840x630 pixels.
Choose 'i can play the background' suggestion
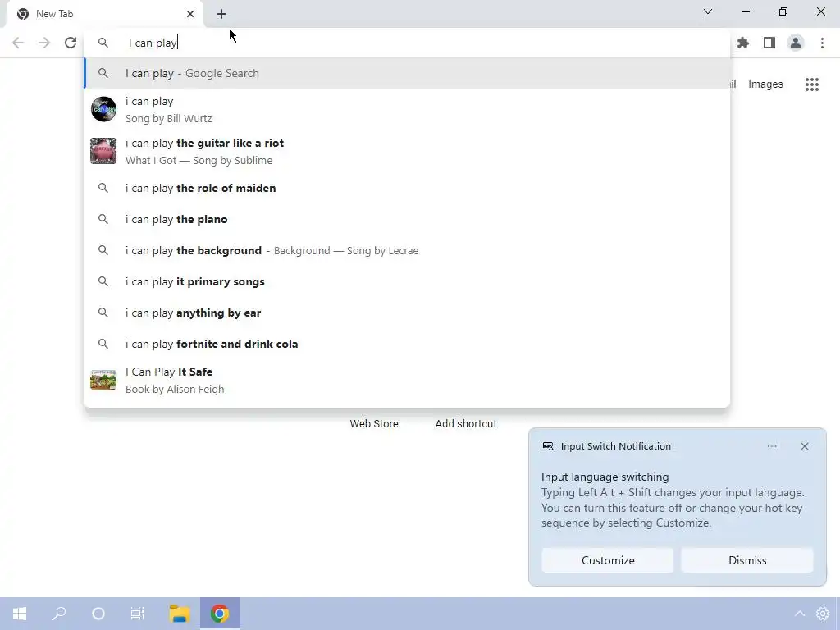[x=407, y=250]
